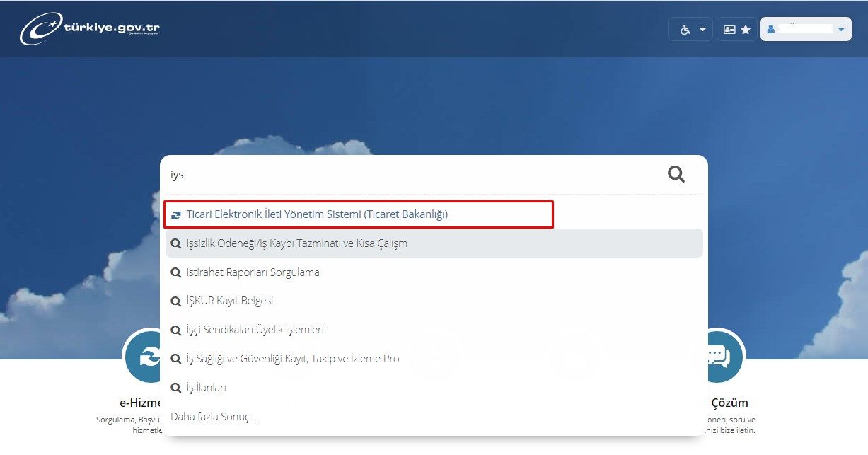Choose İşsizlik Ödeneği/İş Kaybı Tazminatı suggestion
The height and width of the screenshot is (455, 868).
(x=434, y=243)
